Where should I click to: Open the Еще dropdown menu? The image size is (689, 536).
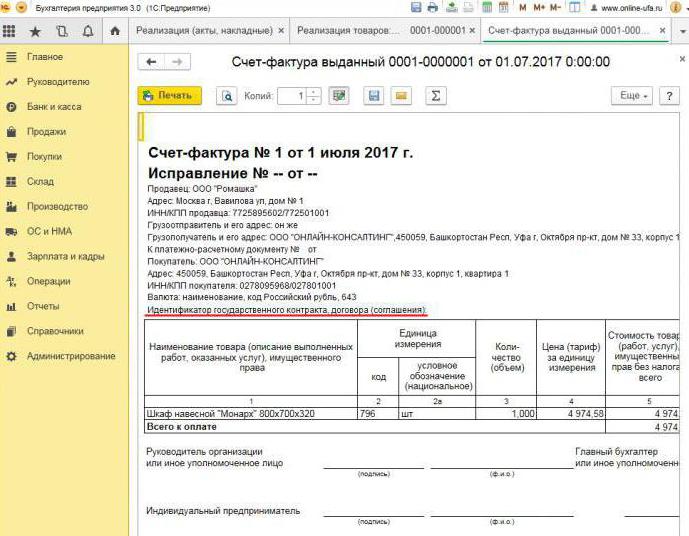(x=631, y=96)
